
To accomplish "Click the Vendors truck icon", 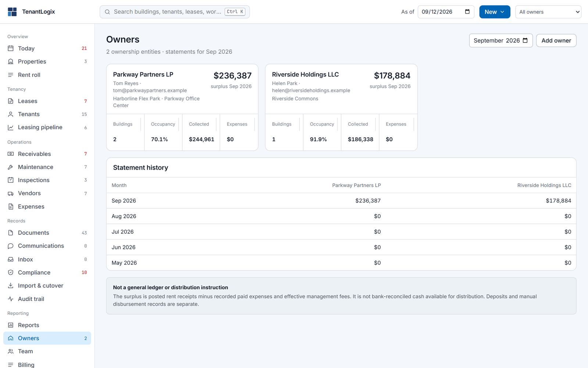I will [11, 193].
